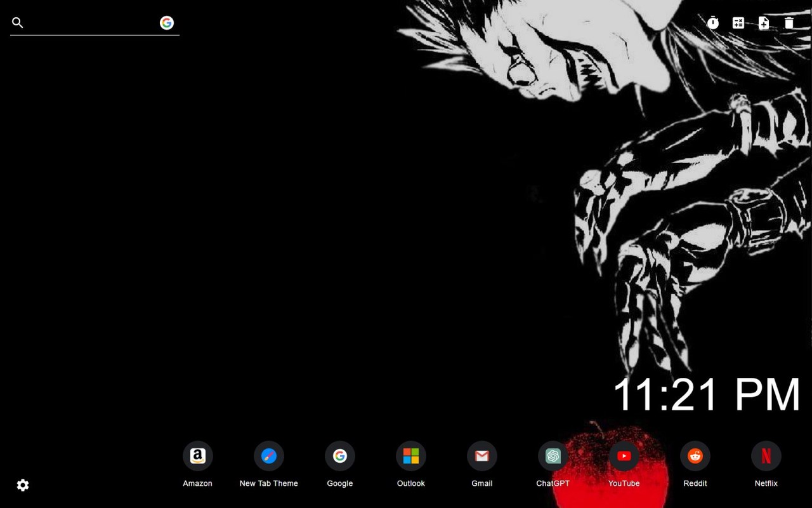The image size is (812, 508).
Task: Click the Reddit text label
Action: (695, 483)
